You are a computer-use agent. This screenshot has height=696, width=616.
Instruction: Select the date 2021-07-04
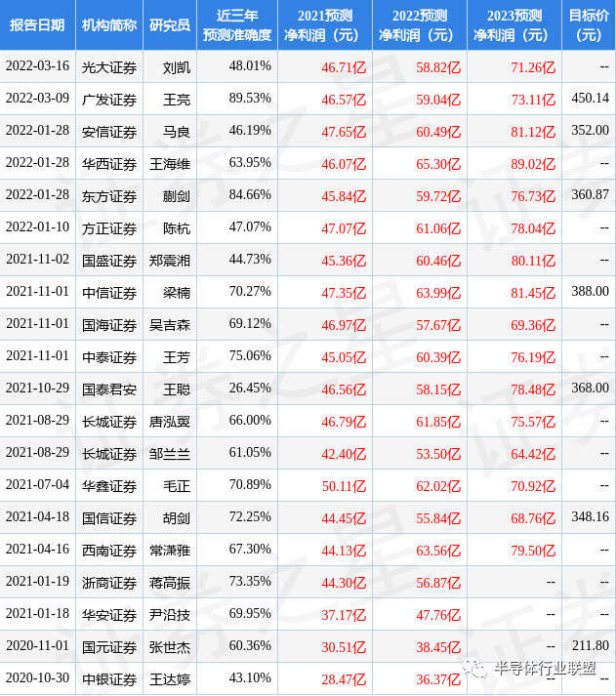37,484
